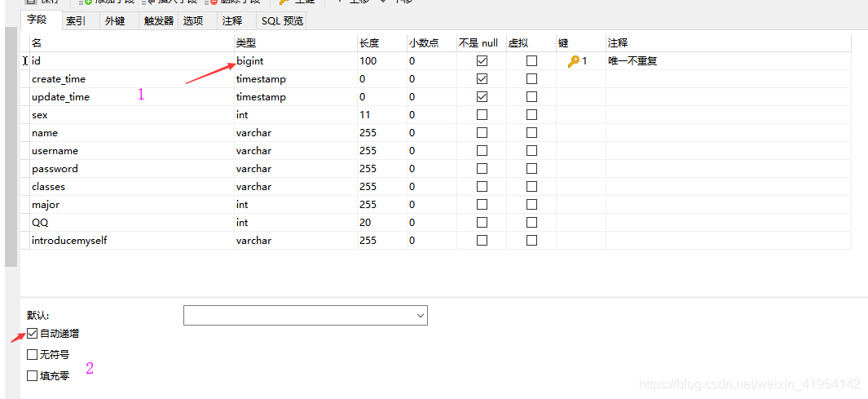Click the 唯一不重复 comment cell

pyautogui.click(x=632, y=61)
